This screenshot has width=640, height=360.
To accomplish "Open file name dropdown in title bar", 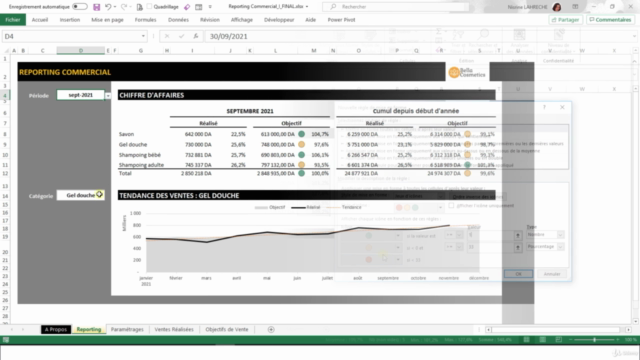I will (x=307, y=7).
